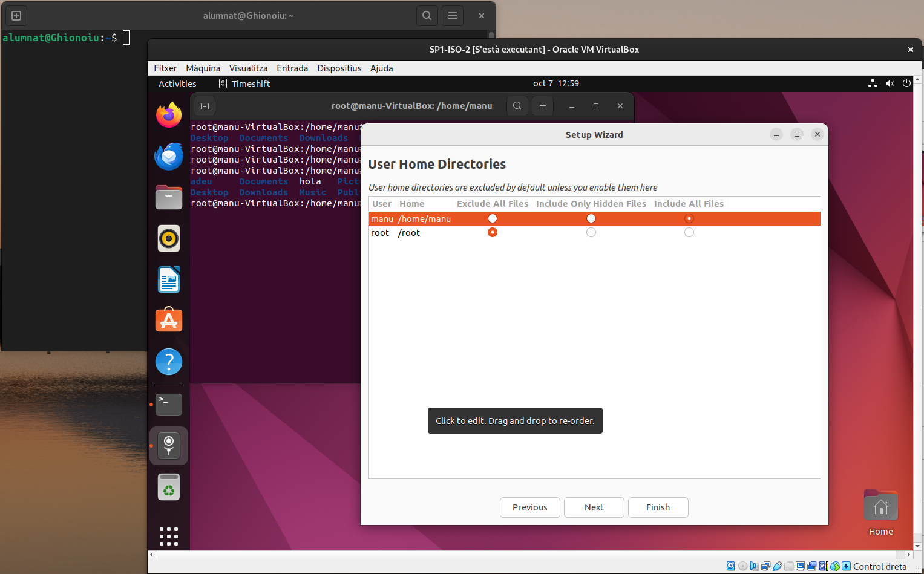Open Firefox from the Ubuntu dock
Screen dimensions: 924x574
169,115
